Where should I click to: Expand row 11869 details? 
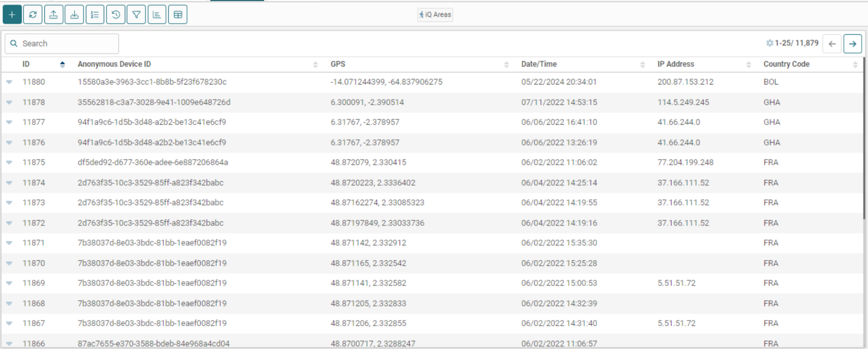[9, 283]
